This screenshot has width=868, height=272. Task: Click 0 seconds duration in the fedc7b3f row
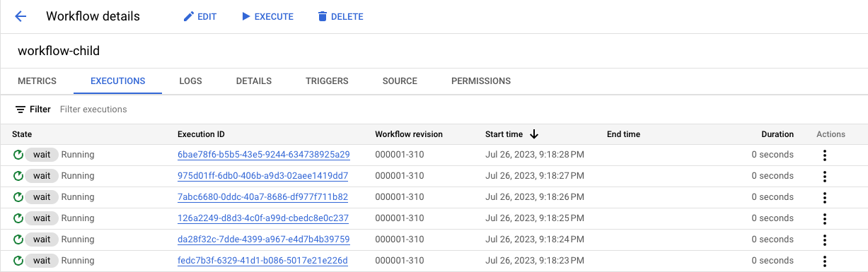[x=772, y=261]
